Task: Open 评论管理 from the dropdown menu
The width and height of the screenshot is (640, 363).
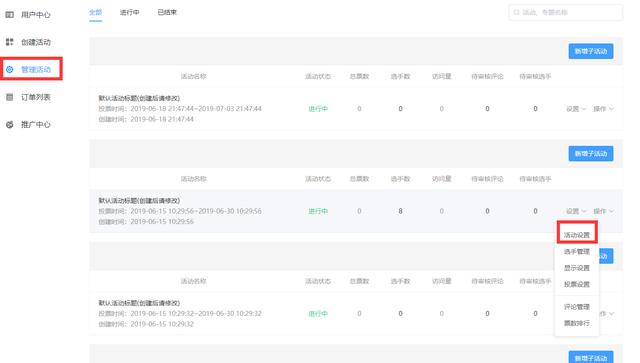Action: (577, 307)
